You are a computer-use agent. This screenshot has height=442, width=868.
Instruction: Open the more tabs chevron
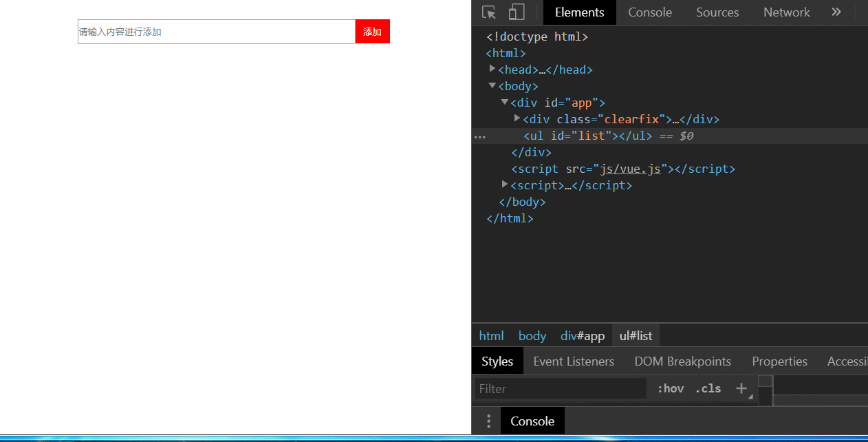point(836,12)
